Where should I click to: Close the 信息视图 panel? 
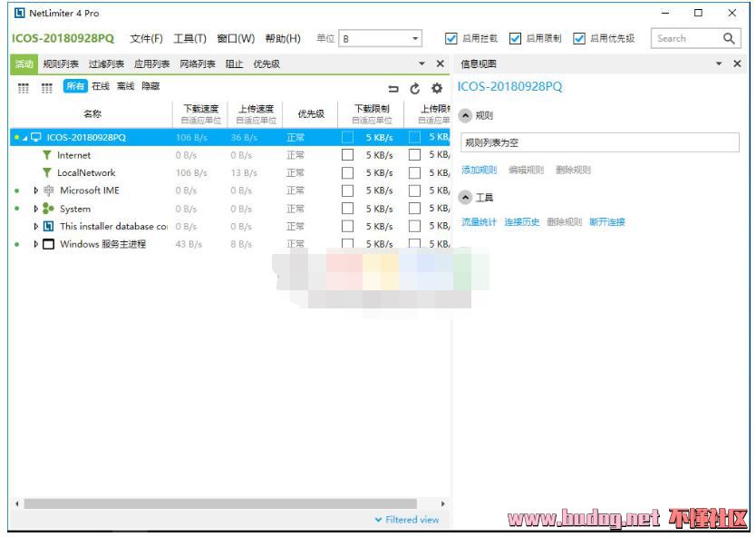pyautogui.click(x=737, y=63)
